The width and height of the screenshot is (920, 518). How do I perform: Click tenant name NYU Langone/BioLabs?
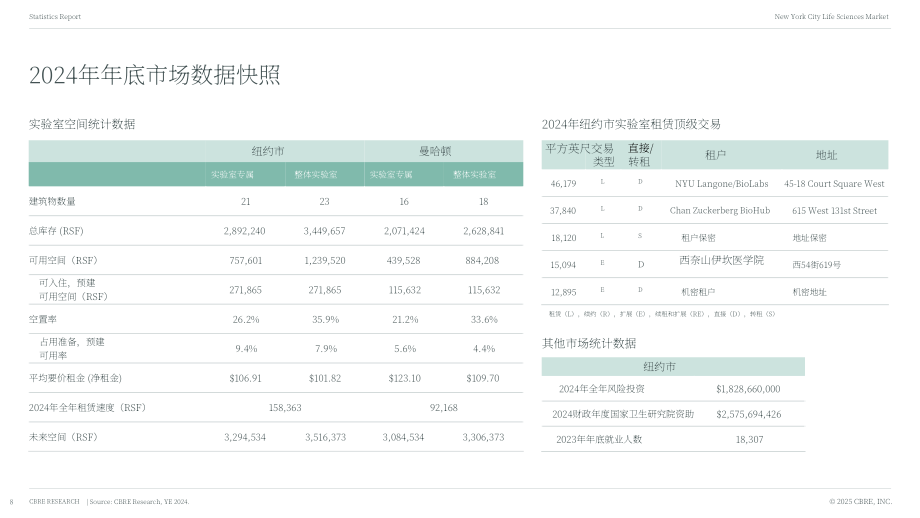tap(721, 184)
